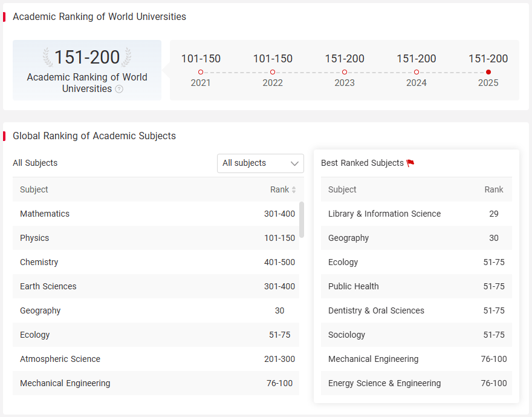The height and width of the screenshot is (417, 532).
Task: Click the red flag icon next to Best Ranked Subjects
Action: [410, 163]
